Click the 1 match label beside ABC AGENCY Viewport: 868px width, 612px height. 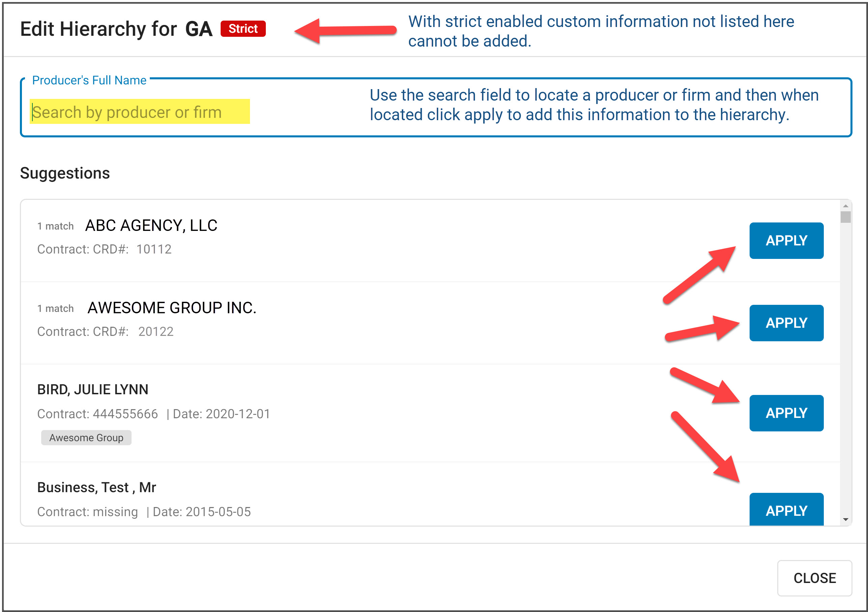click(56, 226)
